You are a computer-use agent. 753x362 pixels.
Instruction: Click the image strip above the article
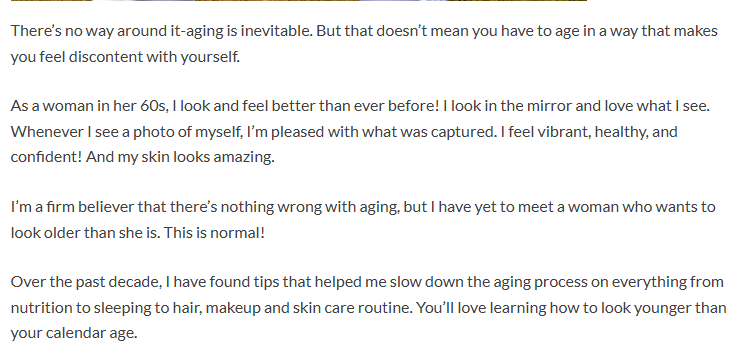pos(299,0)
